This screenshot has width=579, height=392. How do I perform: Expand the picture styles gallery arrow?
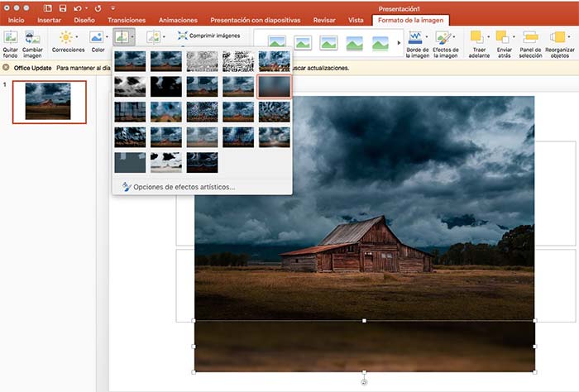tap(399, 43)
